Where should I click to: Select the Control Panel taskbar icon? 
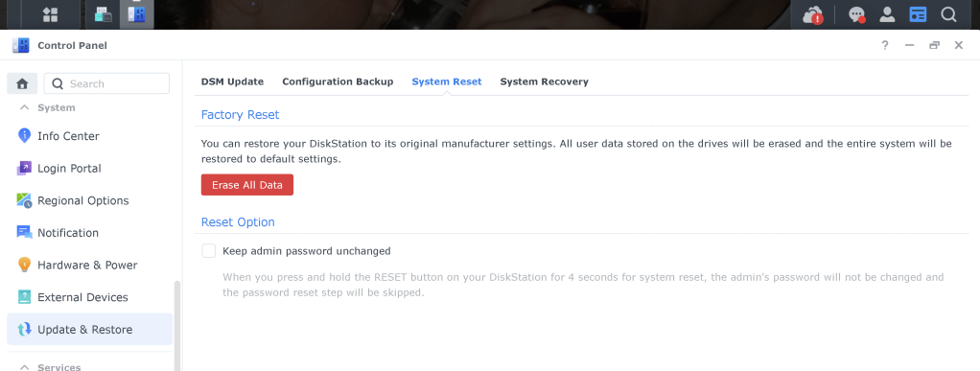(x=136, y=14)
